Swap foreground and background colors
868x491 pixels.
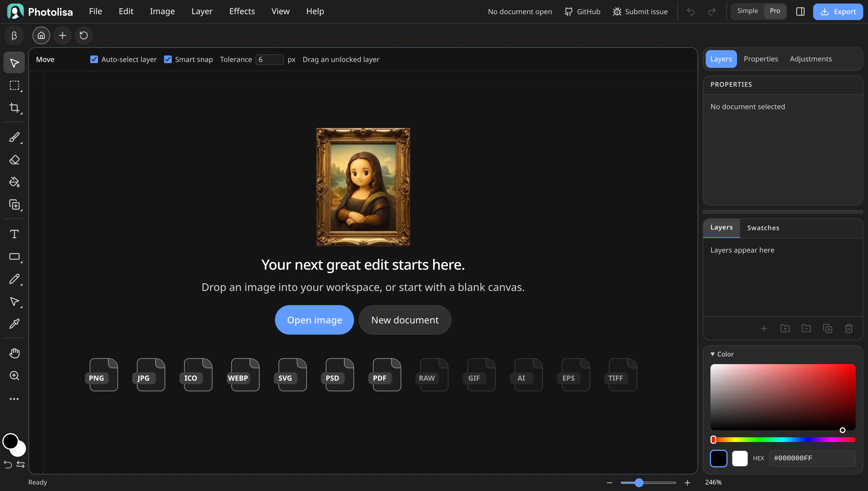21,464
